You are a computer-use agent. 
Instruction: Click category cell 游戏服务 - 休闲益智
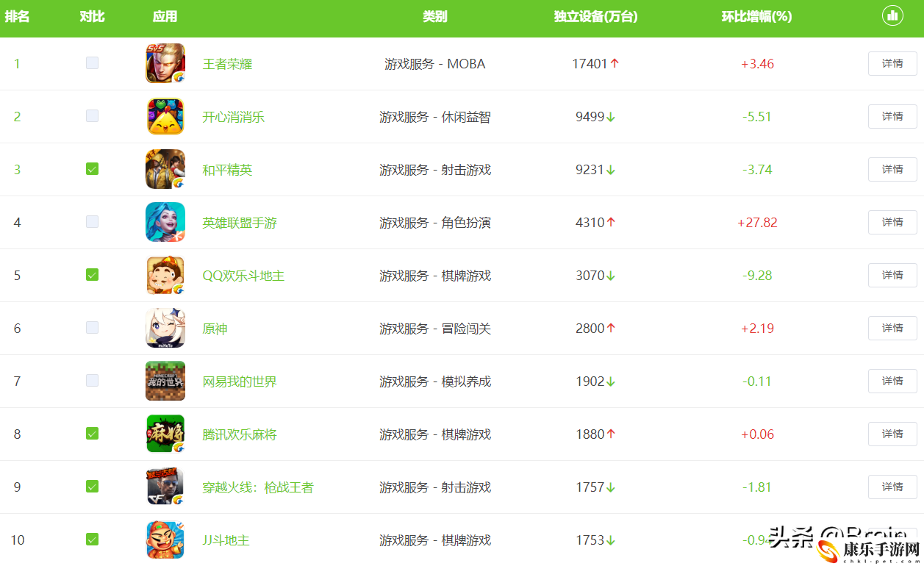click(435, 117)
